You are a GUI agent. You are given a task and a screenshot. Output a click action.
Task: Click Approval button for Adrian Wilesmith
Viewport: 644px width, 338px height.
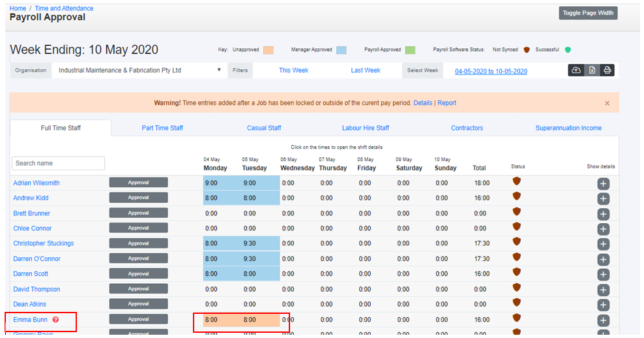coord(138,183)
